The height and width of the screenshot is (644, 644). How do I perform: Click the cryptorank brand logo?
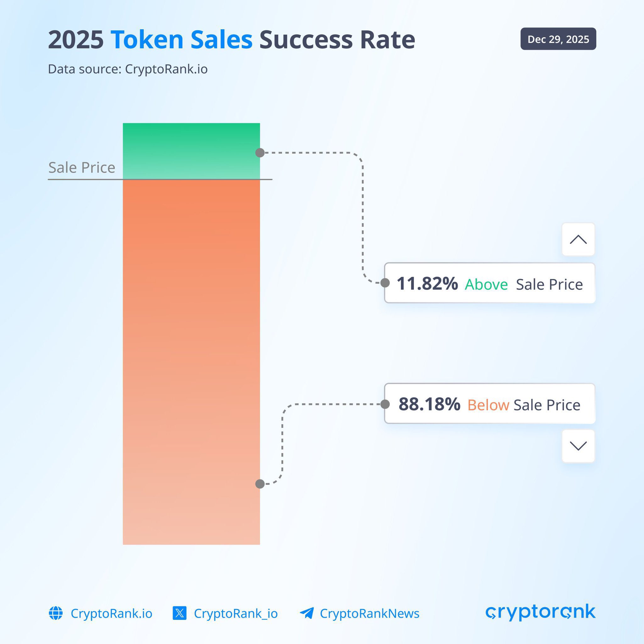540,612
